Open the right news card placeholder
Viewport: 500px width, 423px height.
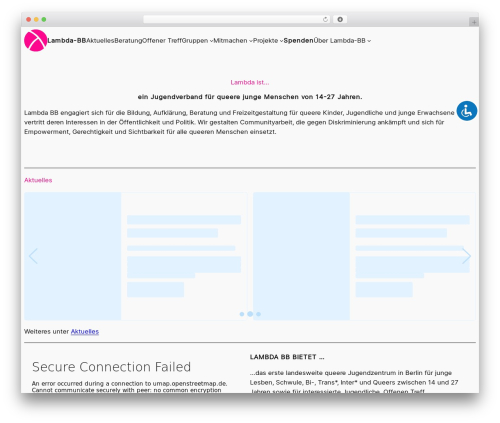point(364,256)
